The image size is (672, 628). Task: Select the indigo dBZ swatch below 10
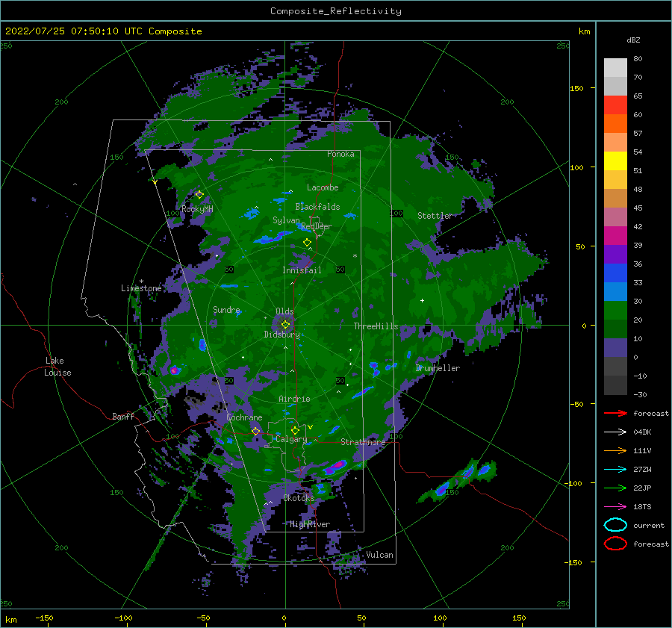coord(615,348)
